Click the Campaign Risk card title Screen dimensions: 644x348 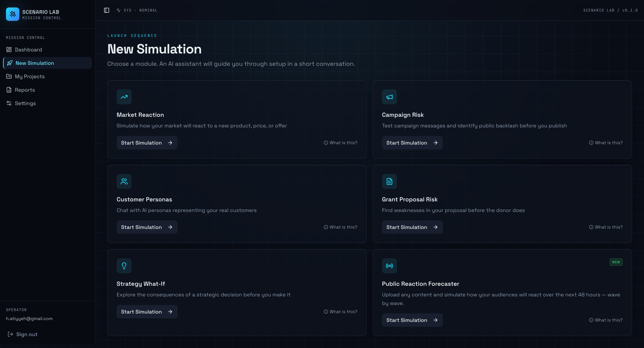[403, 115]
